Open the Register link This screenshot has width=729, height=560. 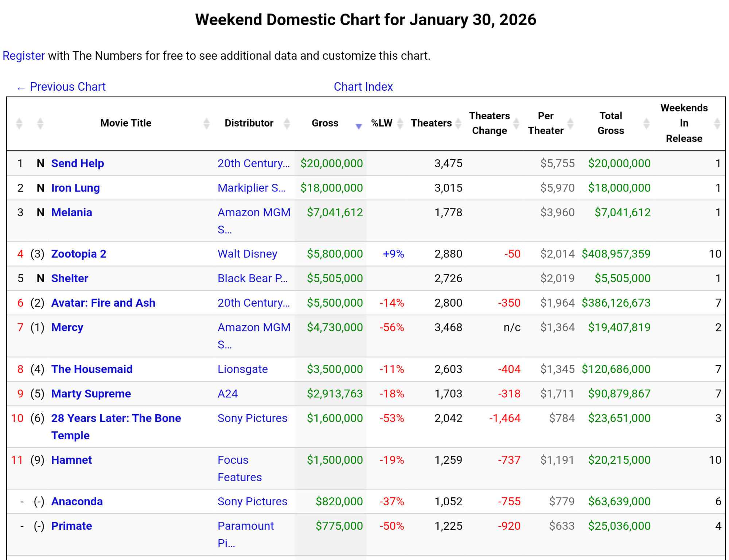(x=24, y=56)
